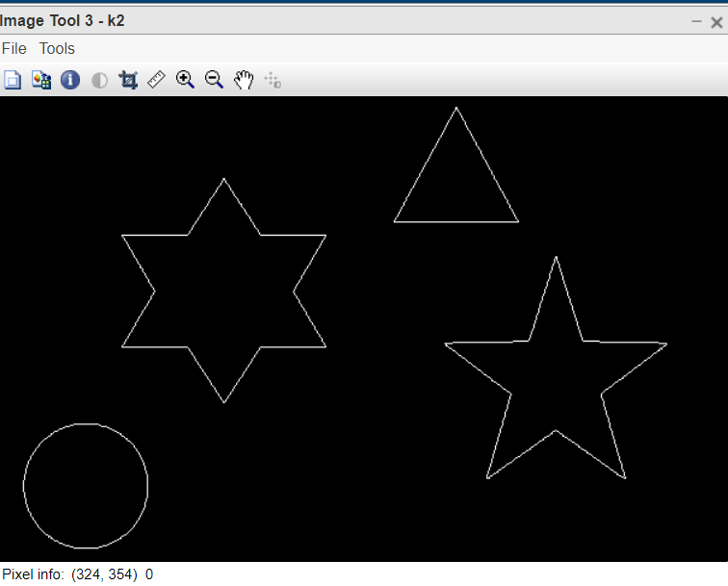This screenshot has width=728, height=586.
Task: Open the Adjust Contrast tool icon
Action: [99, 80]
